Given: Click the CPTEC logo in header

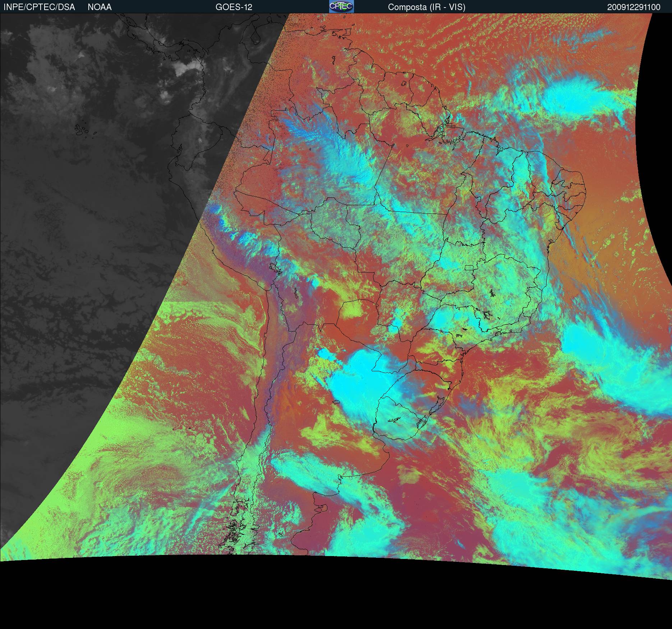Looking at the screenshot, I should [341, 6].
